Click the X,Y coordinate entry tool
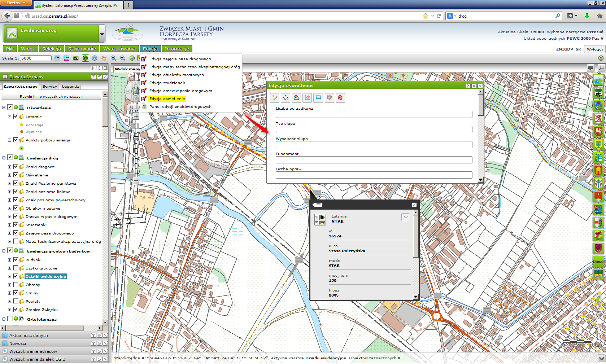Viewport: 606px width, 364px height. point(285,98)
